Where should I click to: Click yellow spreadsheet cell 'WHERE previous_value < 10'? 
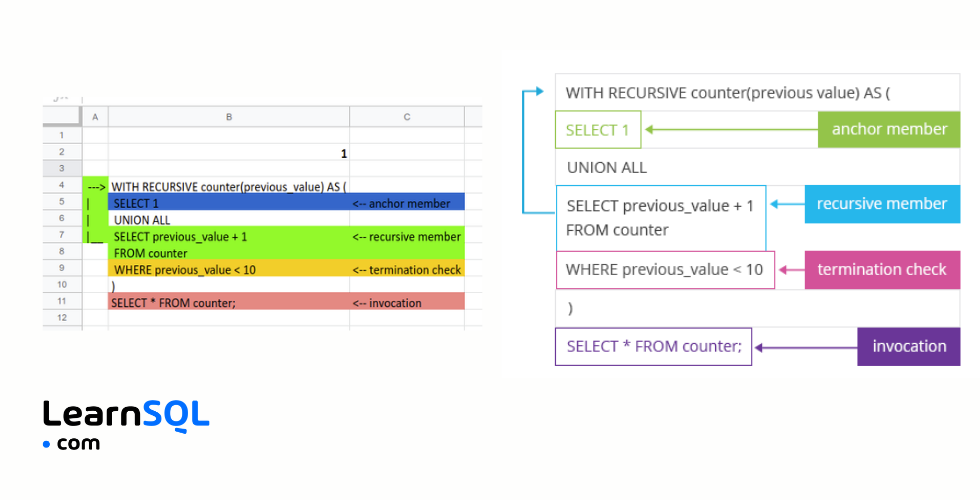click(x=229, y=268)
